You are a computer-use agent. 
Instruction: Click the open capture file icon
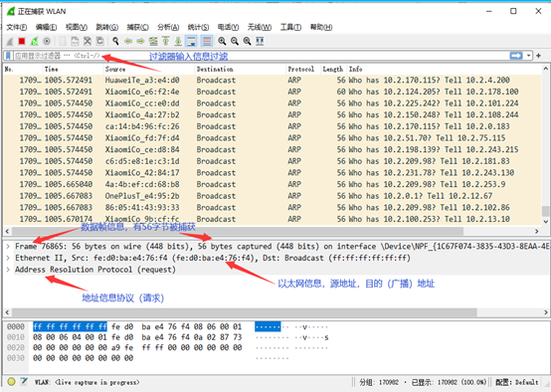(x=63, y=42)
